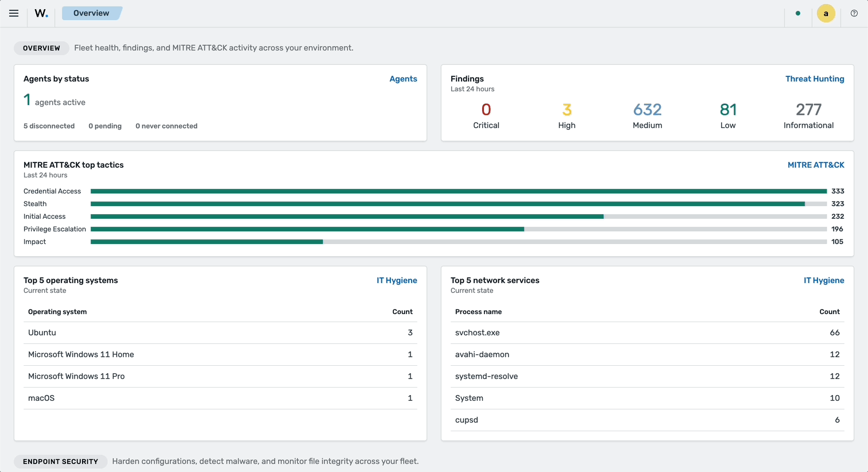Select the cupsd row

(x=648, y=420)
